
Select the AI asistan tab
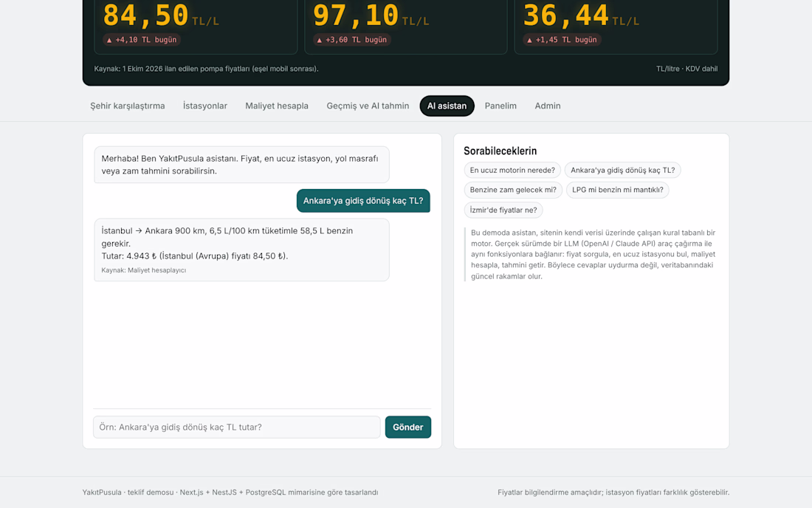click(x=447, y=106)
